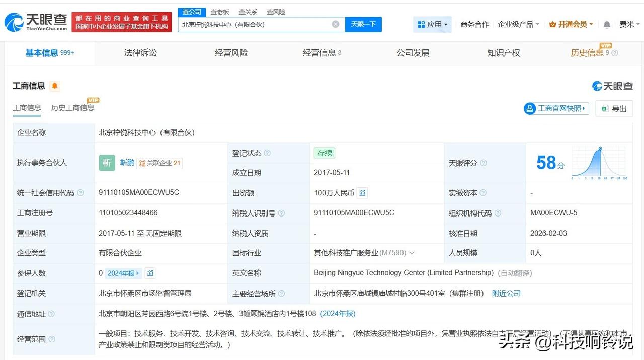Switch to the 法律诉讼 tab
644x360 pixels.
140,53
